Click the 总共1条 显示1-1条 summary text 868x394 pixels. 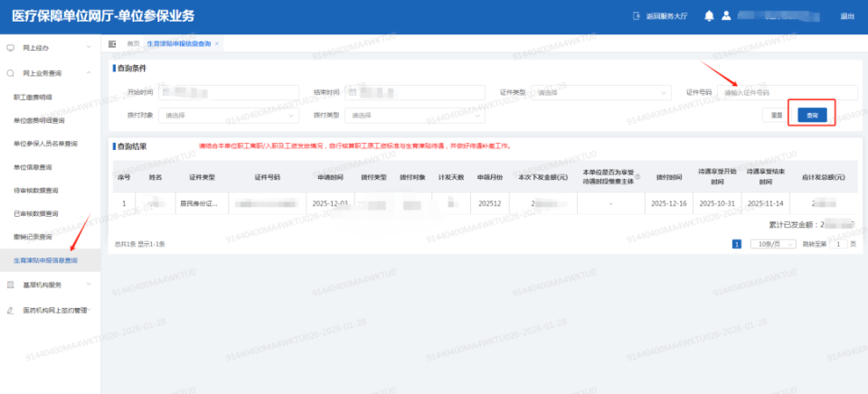139,244
